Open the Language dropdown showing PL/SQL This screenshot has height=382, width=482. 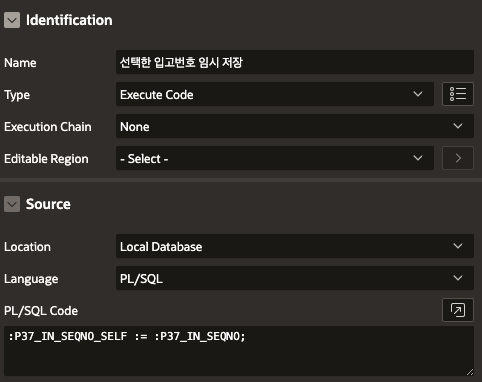pos(295,278)
